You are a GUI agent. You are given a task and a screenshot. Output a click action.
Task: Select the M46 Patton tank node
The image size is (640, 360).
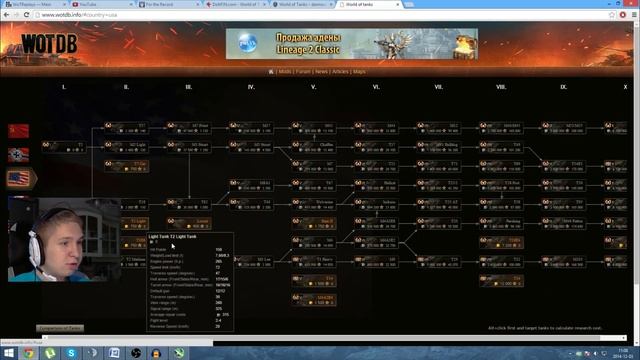[564, 224]
